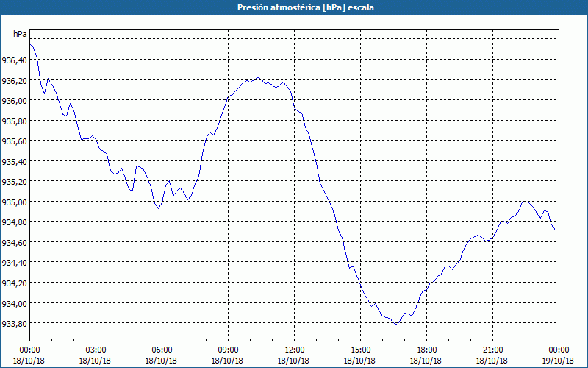Screen dimensions: 588x368
Task: Click the 19/10/18 date label
Action: [x=558, y=361]
